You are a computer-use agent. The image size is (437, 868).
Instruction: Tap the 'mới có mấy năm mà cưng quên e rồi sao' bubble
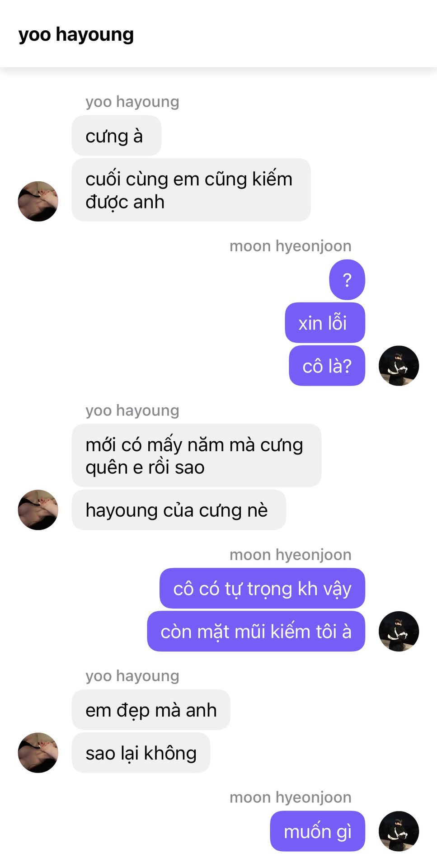(197, 455)
